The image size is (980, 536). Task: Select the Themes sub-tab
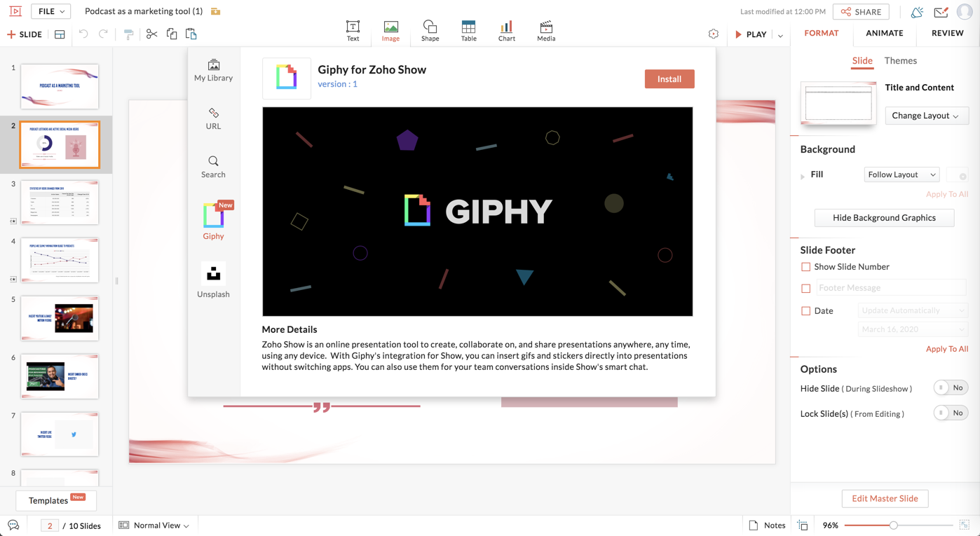[901, 61]
